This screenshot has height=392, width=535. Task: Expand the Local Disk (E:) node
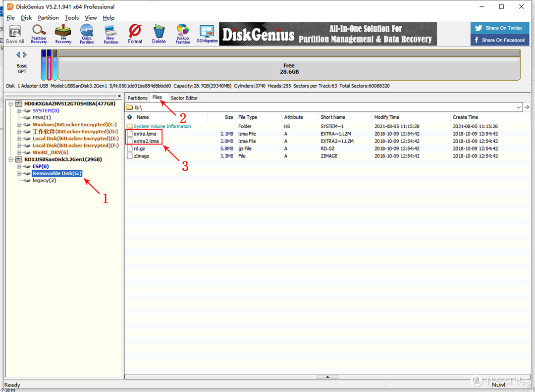(19, 139)
